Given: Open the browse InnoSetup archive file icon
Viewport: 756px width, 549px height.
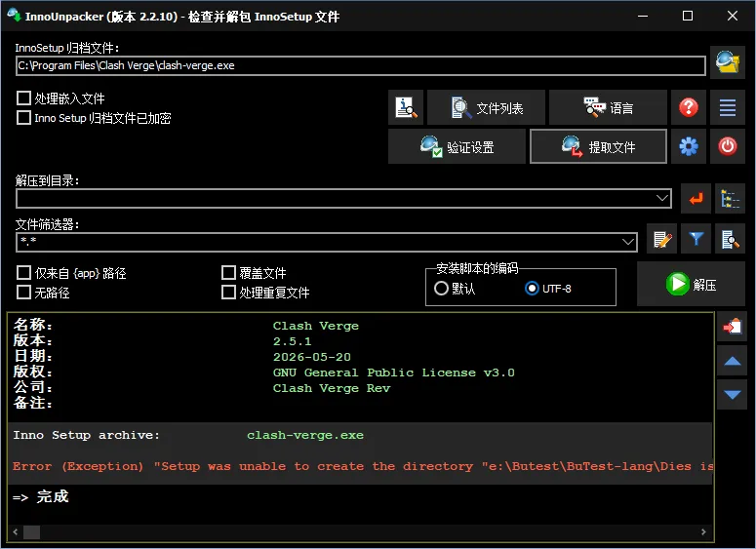Looking at the screenshot, I should [728, 62].
